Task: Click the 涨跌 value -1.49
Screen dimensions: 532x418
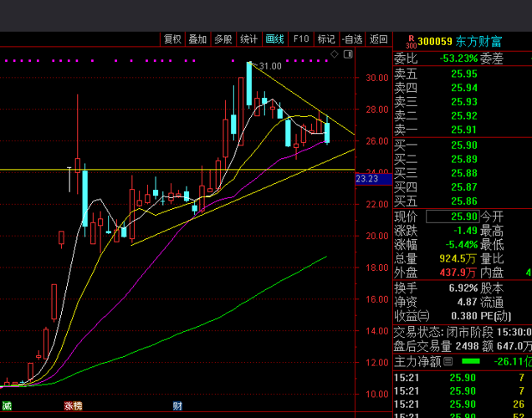Action: [x=465, y=231]
